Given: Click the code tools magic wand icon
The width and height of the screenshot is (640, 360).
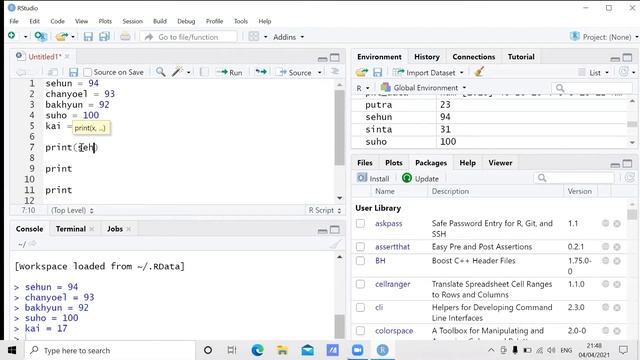Looking at the screenshot, I should (177, 72).
